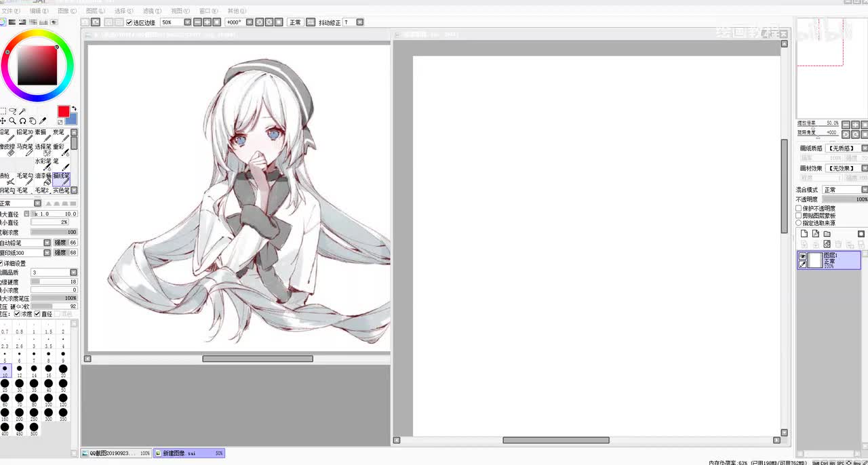Screen dimensions: 868x465
Task: Open the brush blending mode 正常 dropdown
Action: point(37,203)
